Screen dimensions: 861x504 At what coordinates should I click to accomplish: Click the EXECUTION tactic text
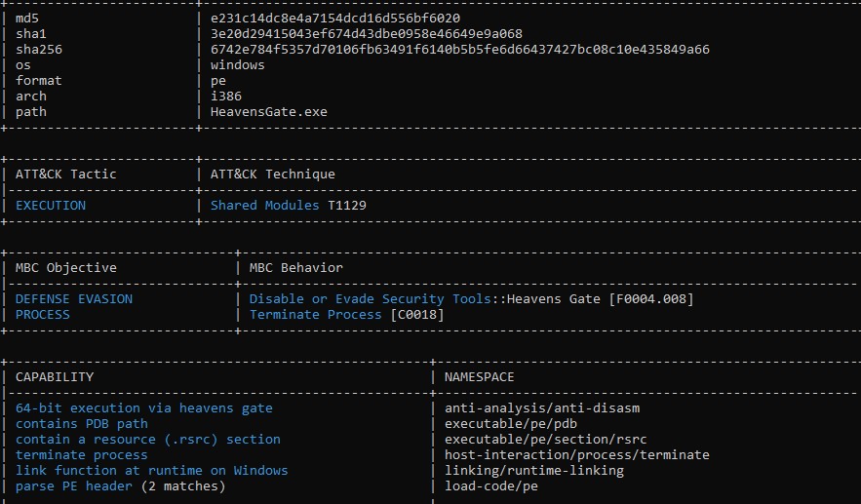pos(51,206)
